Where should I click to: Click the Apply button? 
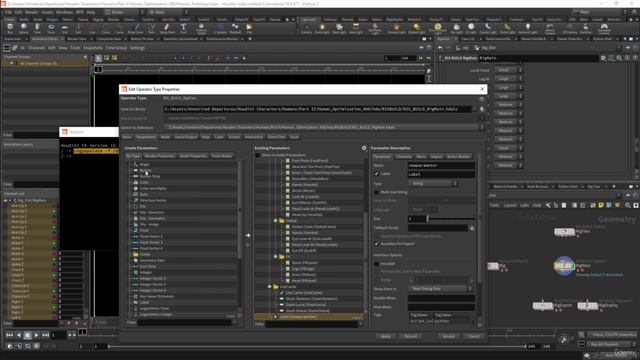coord(385,336)
